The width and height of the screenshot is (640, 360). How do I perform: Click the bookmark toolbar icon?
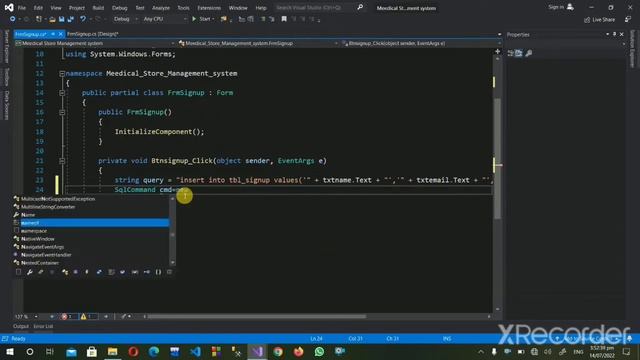pyautogui.click(x=284, y=19)
